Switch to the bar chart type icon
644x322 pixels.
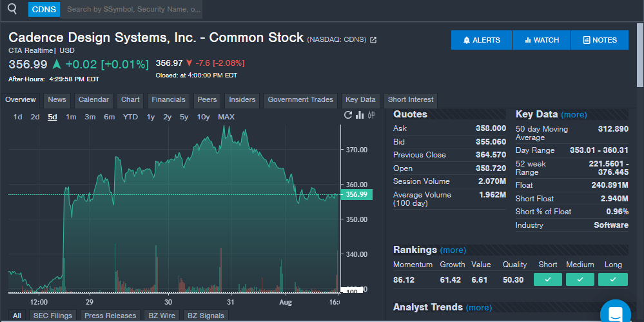360,115
